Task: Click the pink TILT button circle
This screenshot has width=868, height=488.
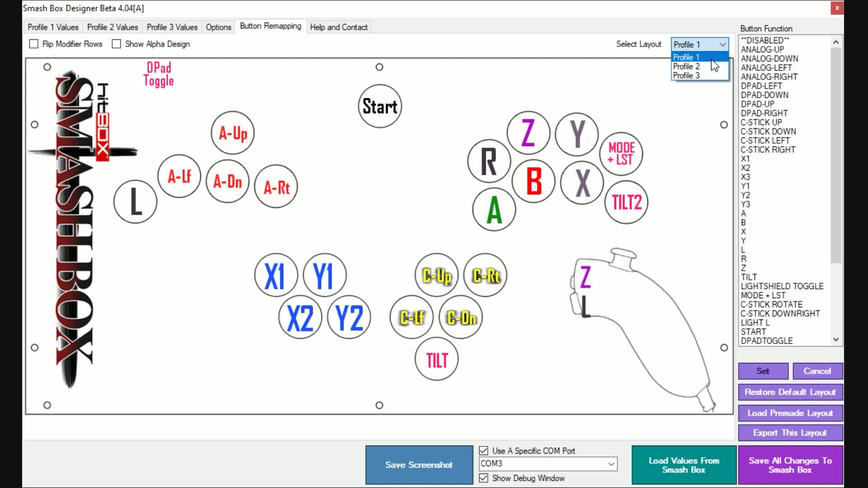Action: 436,359
